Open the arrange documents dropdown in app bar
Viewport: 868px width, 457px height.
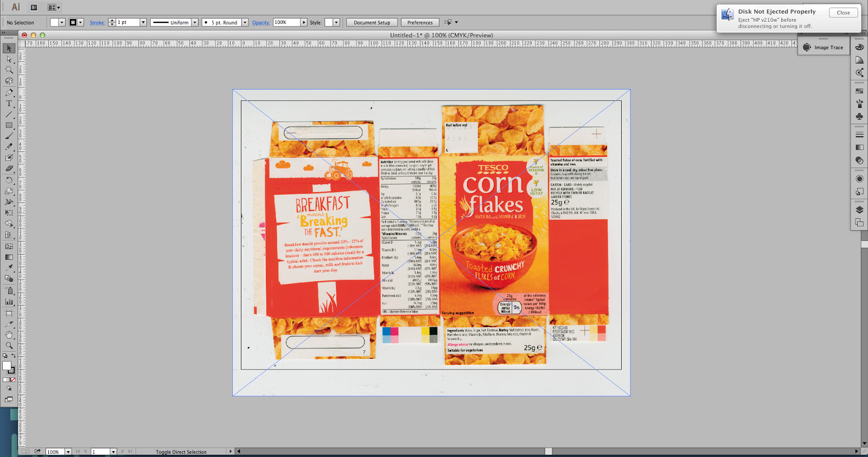[x=54, y=8]
